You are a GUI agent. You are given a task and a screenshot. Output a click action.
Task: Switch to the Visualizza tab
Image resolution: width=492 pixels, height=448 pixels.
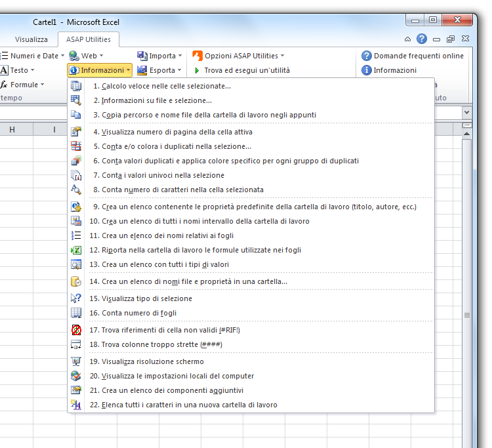31,39
